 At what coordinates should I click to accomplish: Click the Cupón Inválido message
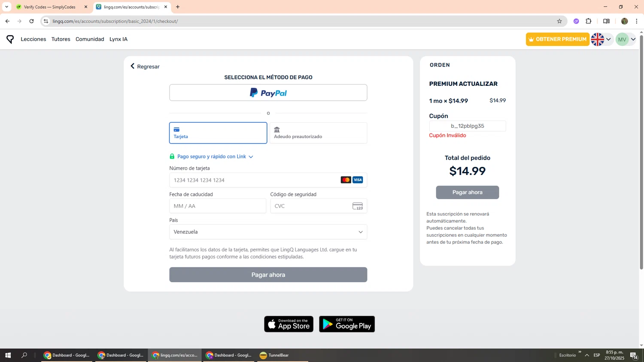(x=447, y=135)
